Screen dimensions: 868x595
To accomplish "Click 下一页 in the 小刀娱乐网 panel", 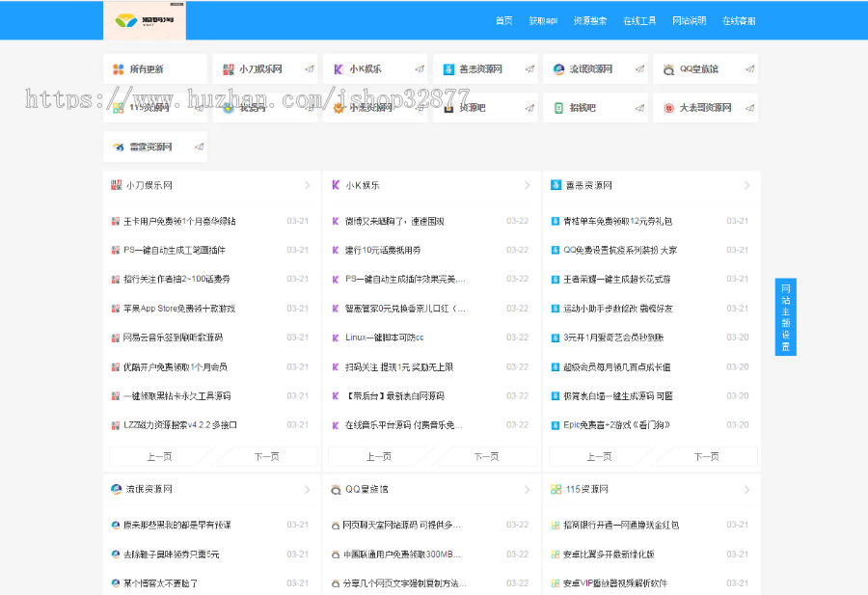I will pos(267,457).
